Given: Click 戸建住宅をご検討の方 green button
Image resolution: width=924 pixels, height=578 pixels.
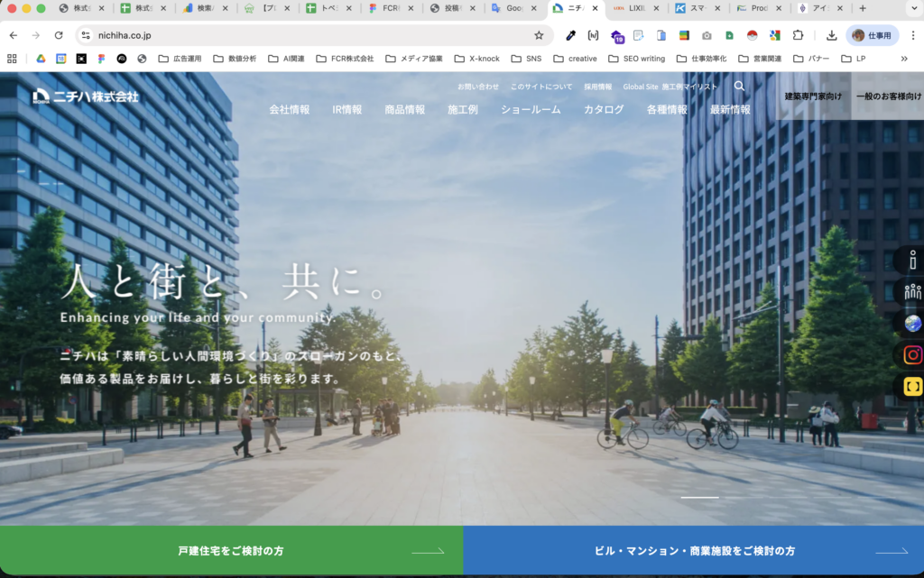Looking at the screenshot, I should (230, 550).
